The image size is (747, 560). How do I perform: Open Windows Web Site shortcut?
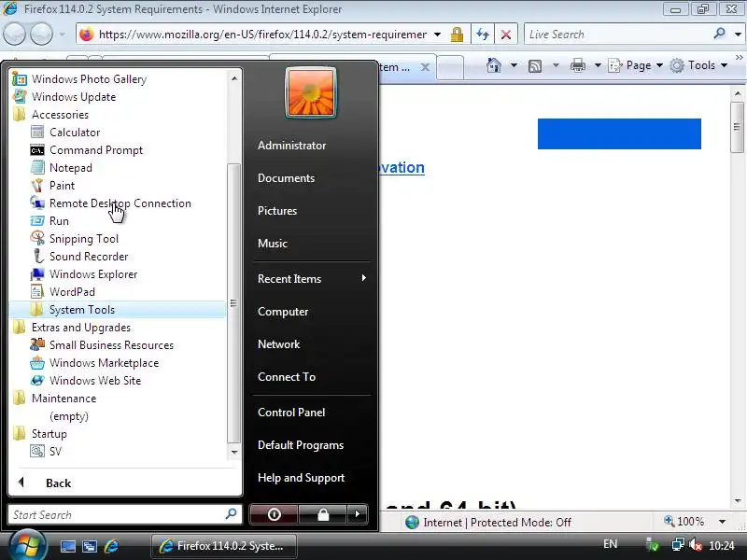pyautogui.click(x=95, y=381)
